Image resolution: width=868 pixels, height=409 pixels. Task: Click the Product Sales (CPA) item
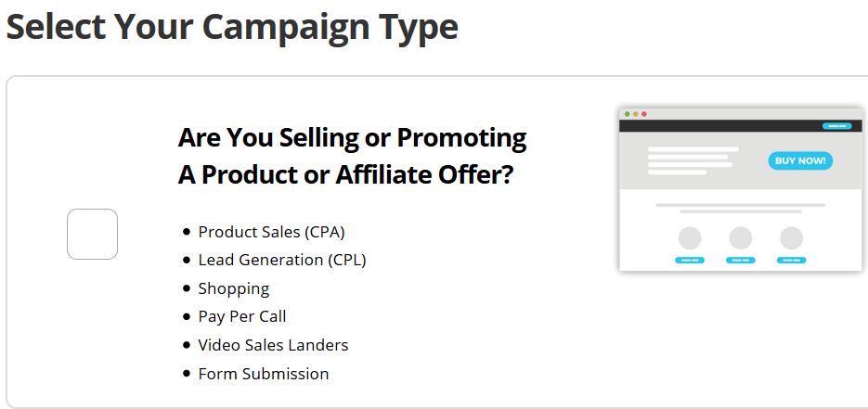click(271, 232)
